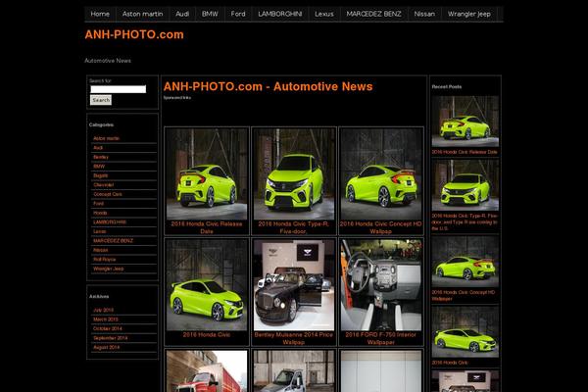The width and height of the screenshot is (588, 392).
Task: Open the Bentley Mulsanne 2014 thumbnail image
Action: pyautogui.click(x=294, y=285)
